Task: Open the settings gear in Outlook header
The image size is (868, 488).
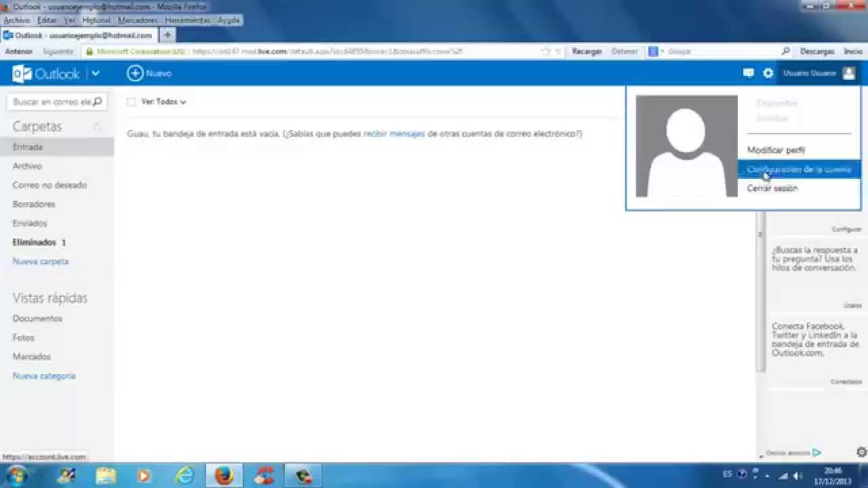Action: coord(768,73)
